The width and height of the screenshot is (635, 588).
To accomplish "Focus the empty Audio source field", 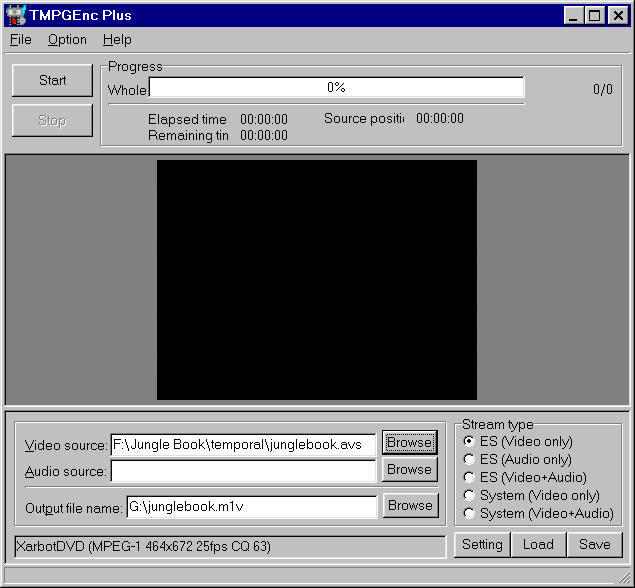I will pyautogui.click(x=243, y=471).
